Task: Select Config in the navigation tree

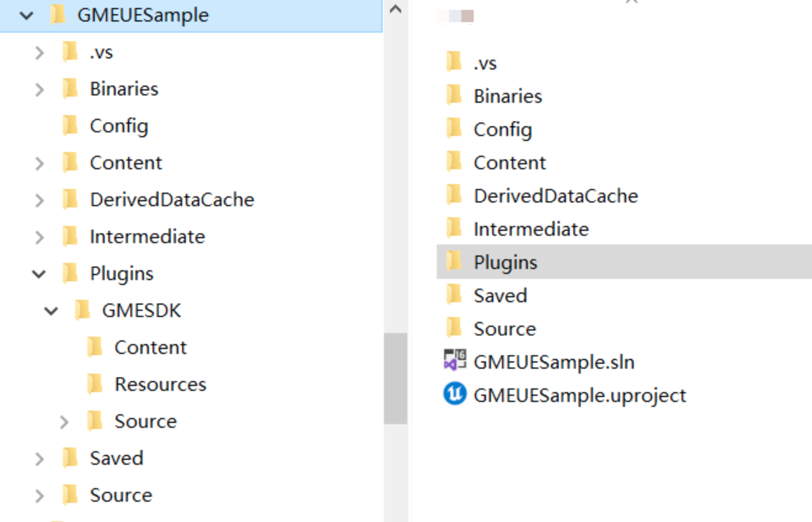Action: pyautogui.click(x=119, y=126)
